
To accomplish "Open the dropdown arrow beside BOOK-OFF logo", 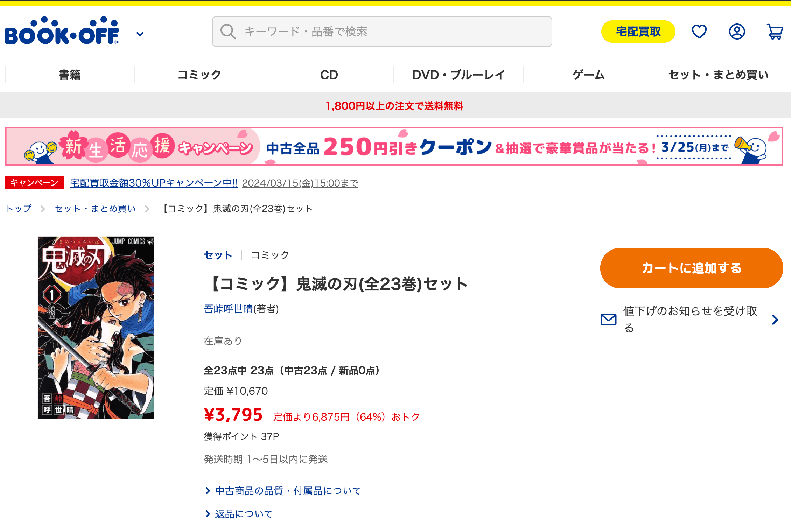I will tap(140, 34).
